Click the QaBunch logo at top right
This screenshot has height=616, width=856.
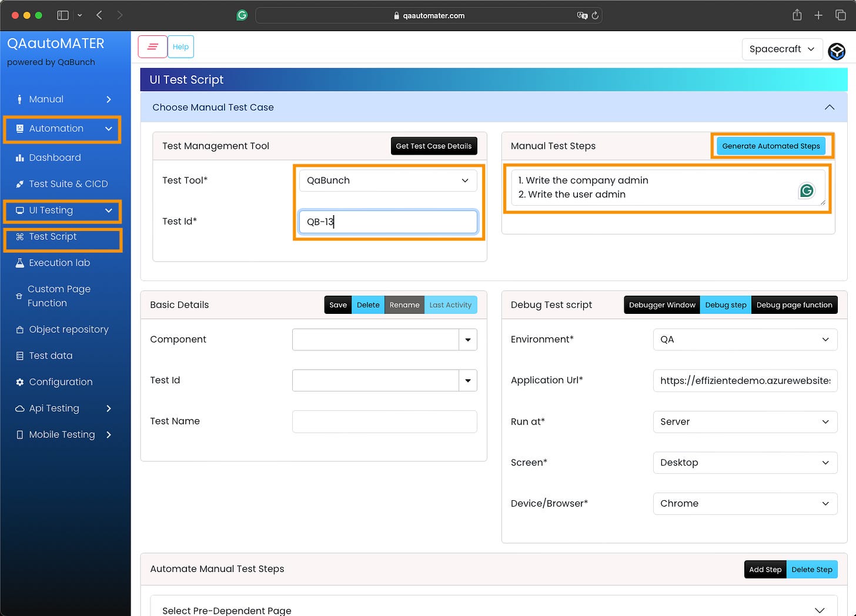point(837,52)
